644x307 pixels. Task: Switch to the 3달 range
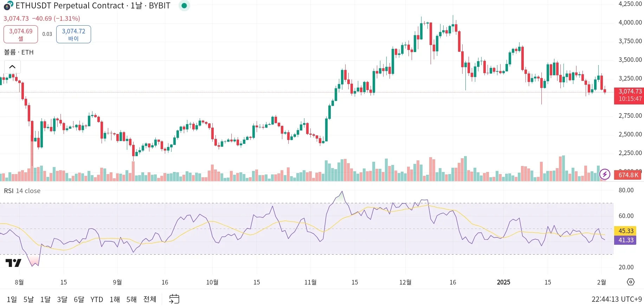[62, 299]
